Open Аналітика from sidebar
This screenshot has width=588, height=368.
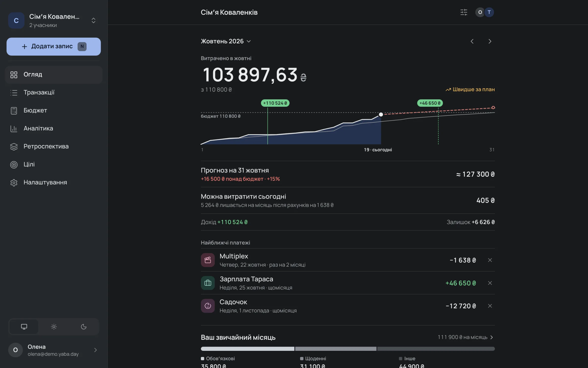[53, 129]
